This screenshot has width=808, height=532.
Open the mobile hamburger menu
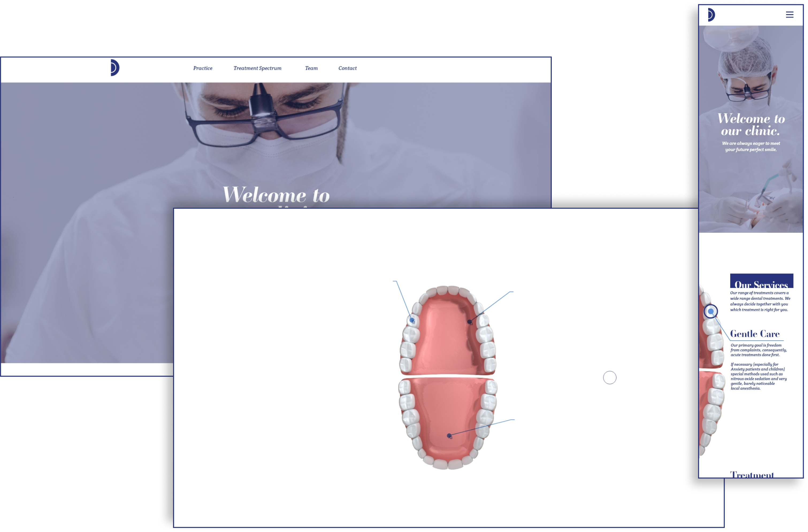(789, 15)
